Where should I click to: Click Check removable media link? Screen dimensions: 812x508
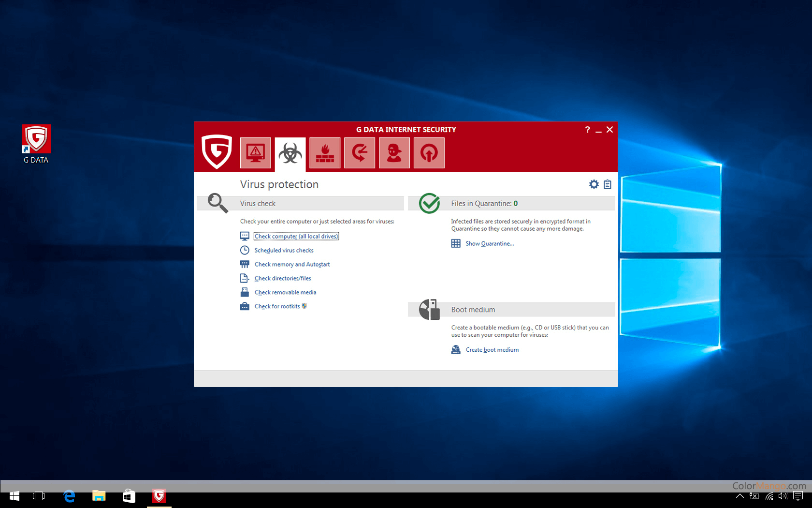pyautogui.click(x=285, y=292)
